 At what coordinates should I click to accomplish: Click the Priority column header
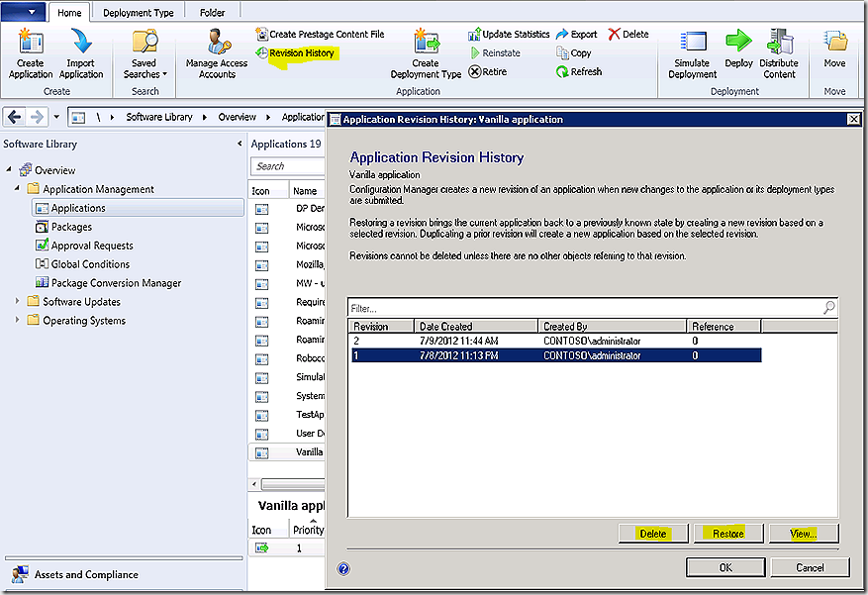point(308,529)
